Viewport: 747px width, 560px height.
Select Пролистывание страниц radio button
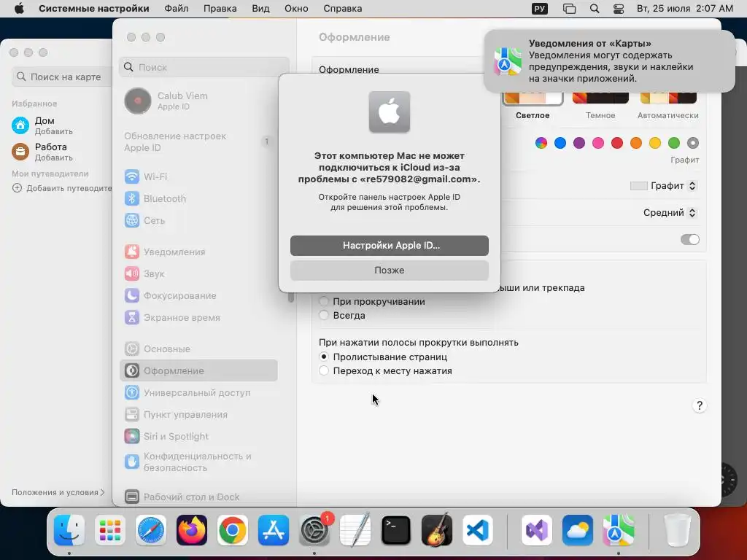[324, 357]
